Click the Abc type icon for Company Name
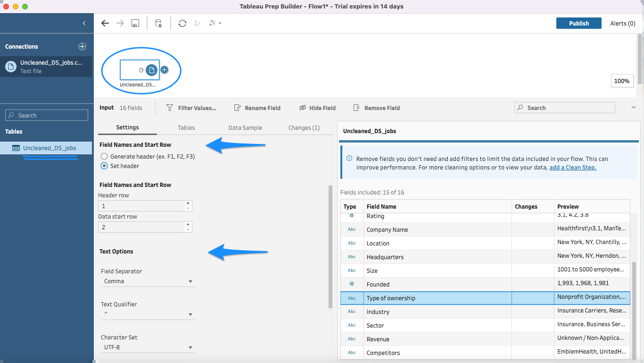Image resolution: width=644 pixels, height=363 pixels. pyautogui.click(x=352, y=229)
